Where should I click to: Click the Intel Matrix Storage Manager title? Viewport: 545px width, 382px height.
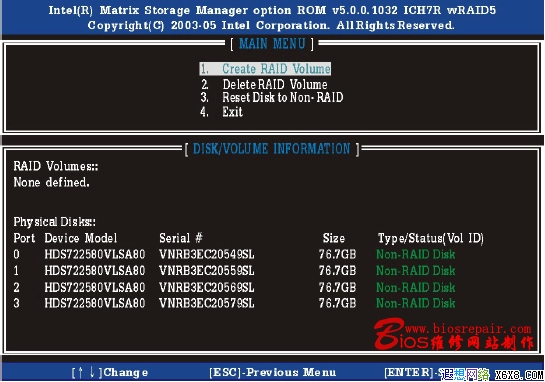coord(272,10)
